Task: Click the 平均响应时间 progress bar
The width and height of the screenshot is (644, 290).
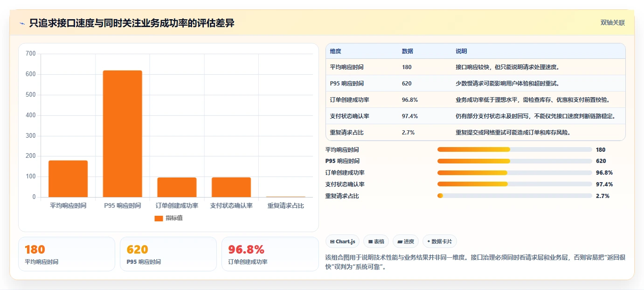Action: [514, 149]
